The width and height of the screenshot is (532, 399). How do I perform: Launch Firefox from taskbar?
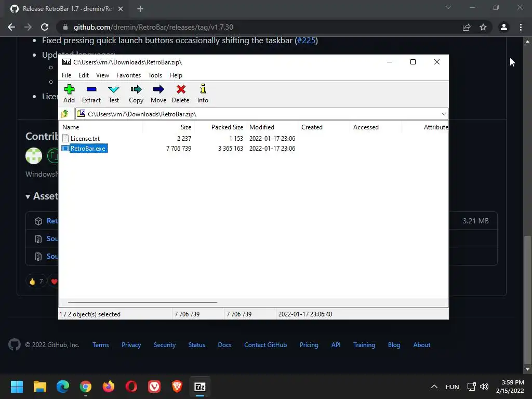(109, 387)
